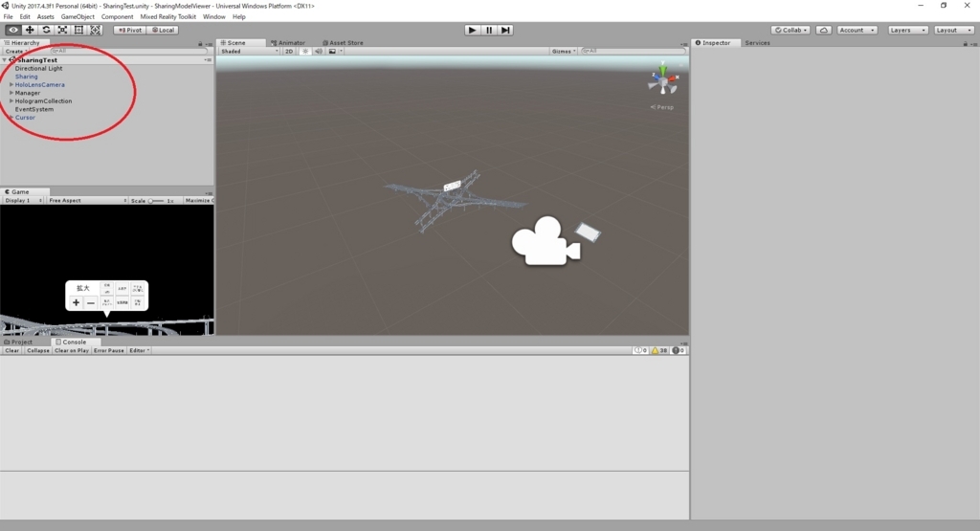Open the Help menu

click(x=238, y=17)
